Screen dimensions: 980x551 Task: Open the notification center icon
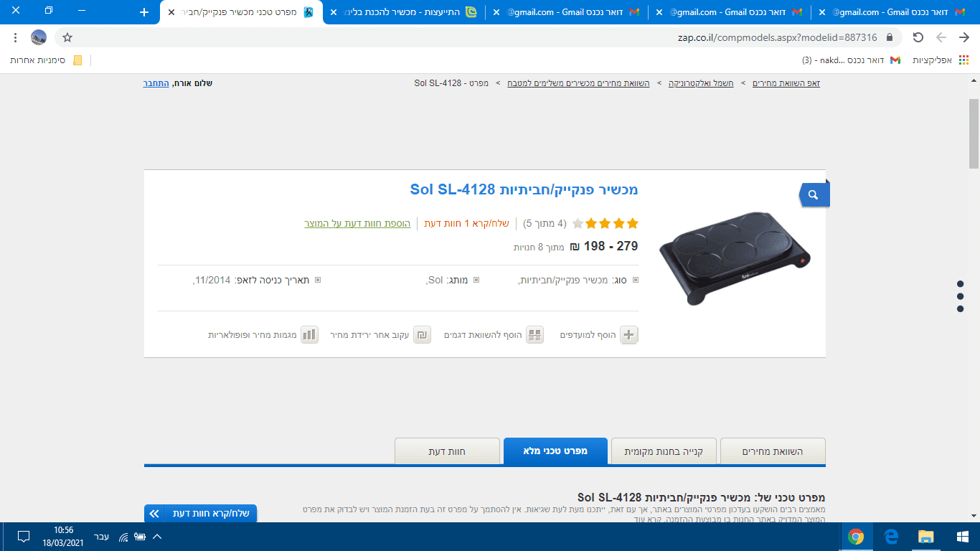click(x=24, y=537)
